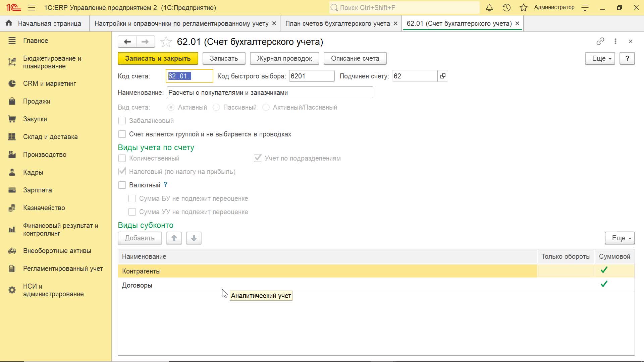Click the search field Поиск Ctrl+Shift+F
The width and height of the screenshot is (644, 362).
(404, 7)
